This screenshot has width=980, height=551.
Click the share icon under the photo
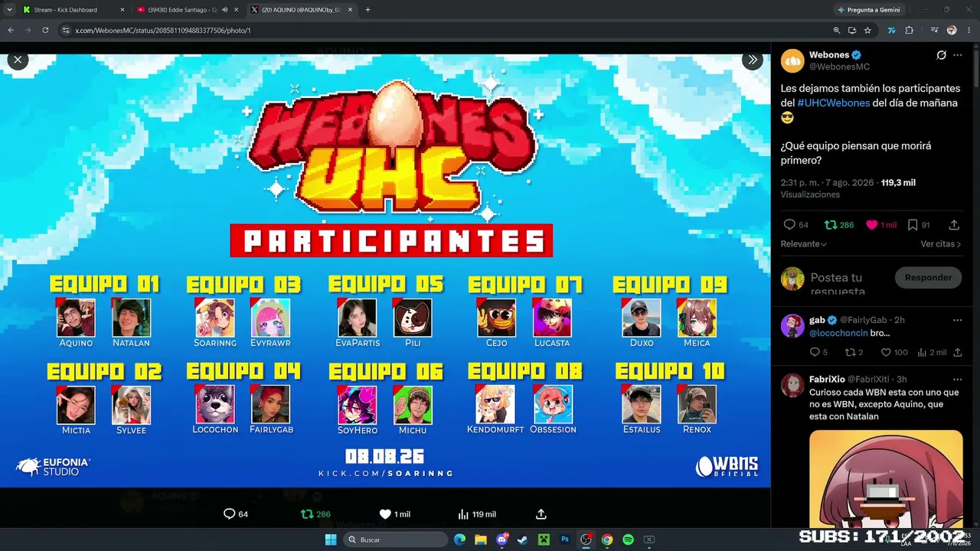541,514
